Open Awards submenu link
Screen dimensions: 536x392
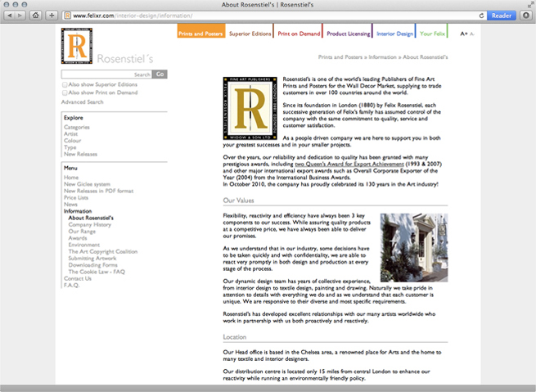77,238
